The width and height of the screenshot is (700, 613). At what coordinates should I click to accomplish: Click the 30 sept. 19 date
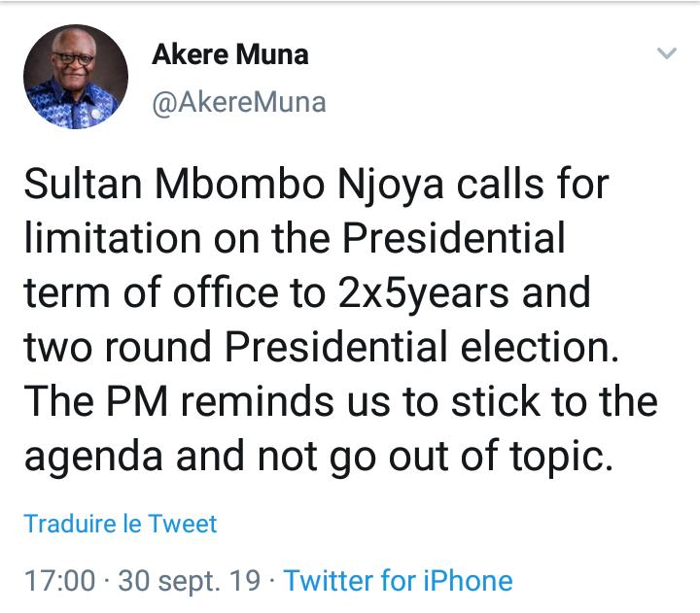(189, 581)
